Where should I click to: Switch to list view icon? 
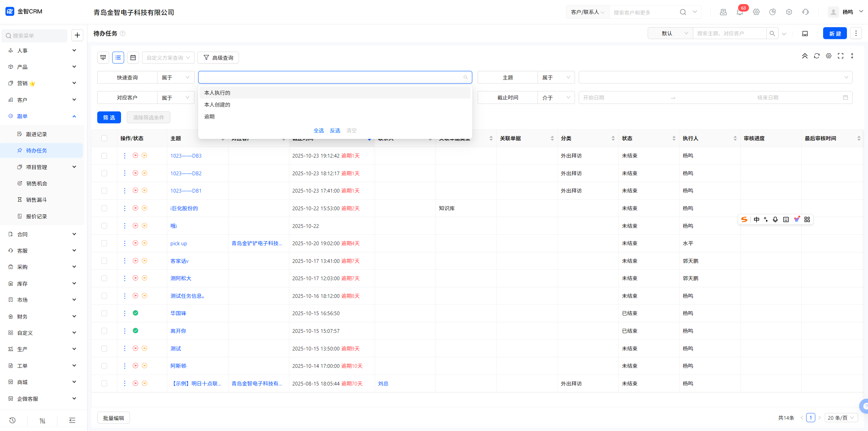coord(118,58)
